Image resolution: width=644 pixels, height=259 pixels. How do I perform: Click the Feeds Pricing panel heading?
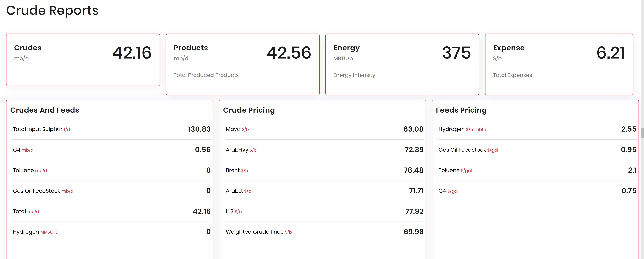coord(461,110)
